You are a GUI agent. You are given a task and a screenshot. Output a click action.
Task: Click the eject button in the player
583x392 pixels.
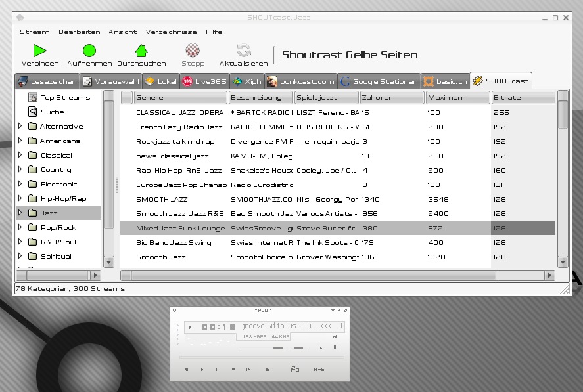coord(267,370)
